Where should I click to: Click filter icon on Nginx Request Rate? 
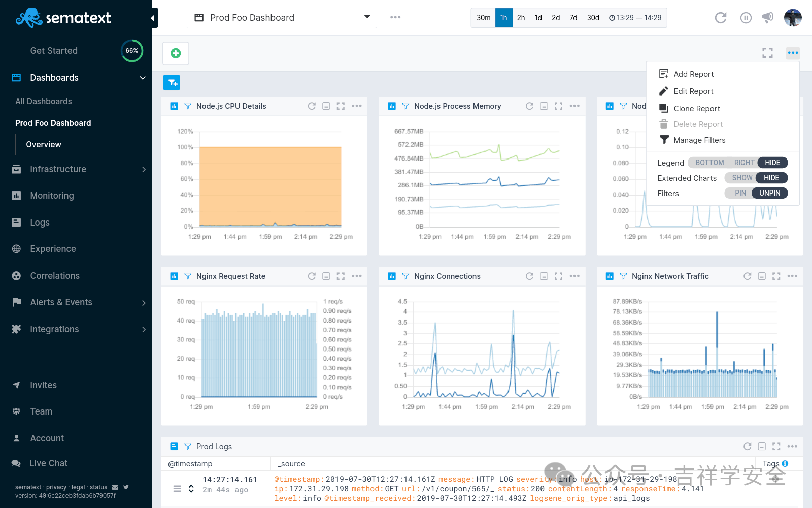tap(188, 276)
